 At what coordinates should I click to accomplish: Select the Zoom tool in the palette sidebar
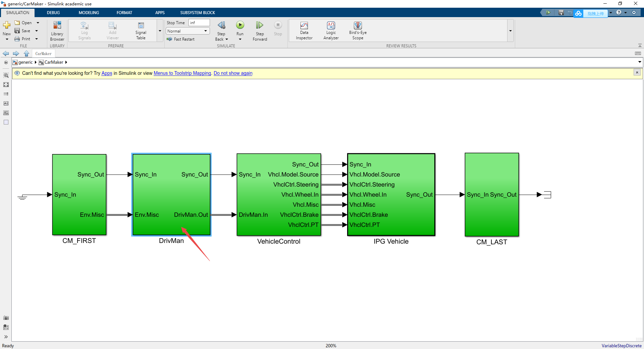[6, 75]
